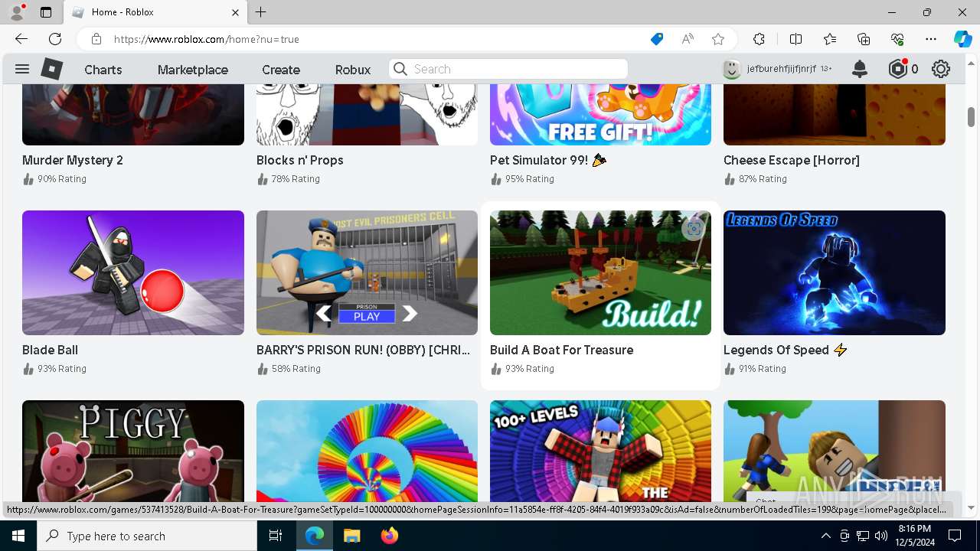Screen dimensions: 980x551
Task: Open Task View on taskbar
Action: click(x=276, y=536)
